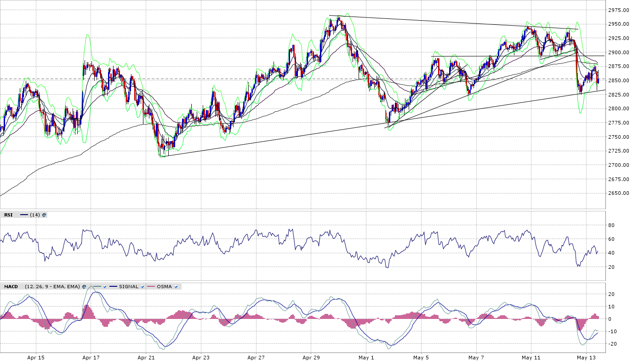The image size is (633, 364).
Task: Toggle the MACD line visibility checkbox
Action: 105,287
